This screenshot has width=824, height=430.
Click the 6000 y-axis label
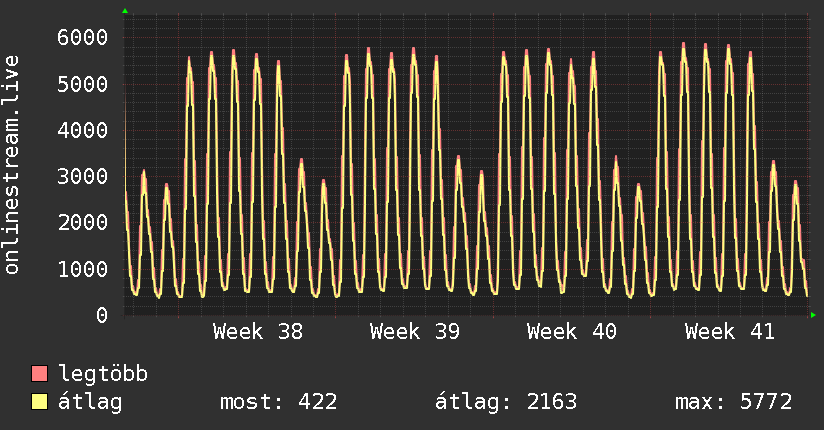83,37
